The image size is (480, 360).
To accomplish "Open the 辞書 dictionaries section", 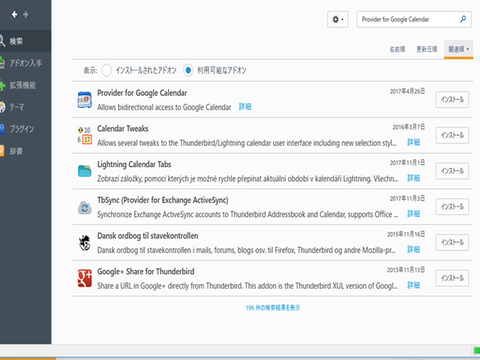I will pyautogui.click(x=25, y=151).
